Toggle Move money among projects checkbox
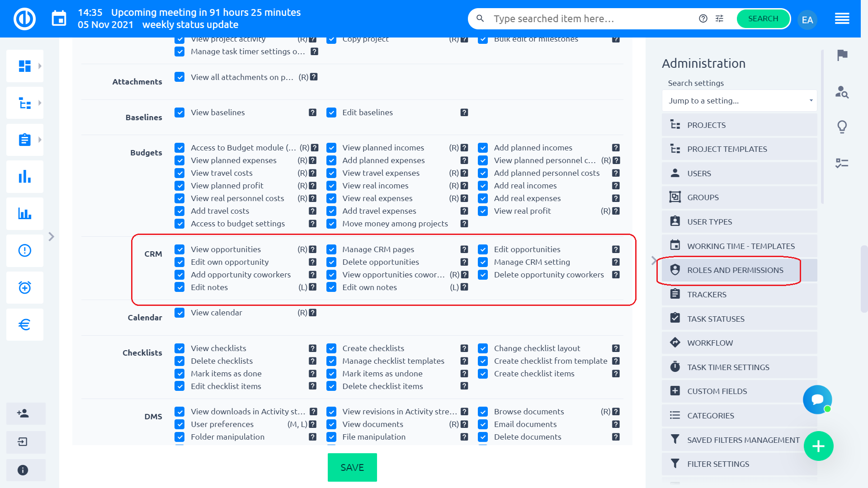 tap(331, 224)
